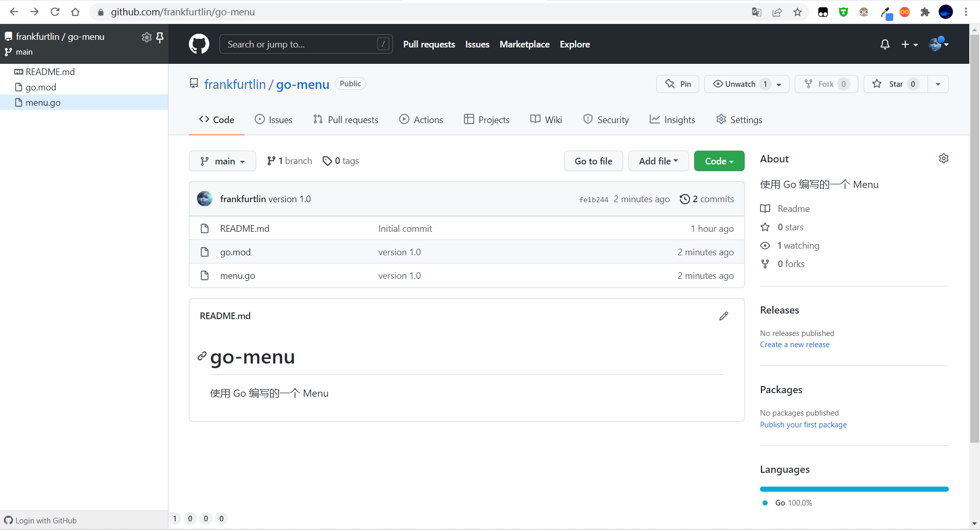The width and height of the screenshot is (980, 530).
Task: Star the go-menu repository
Action: pyautogui.click(x=895, y=84)
